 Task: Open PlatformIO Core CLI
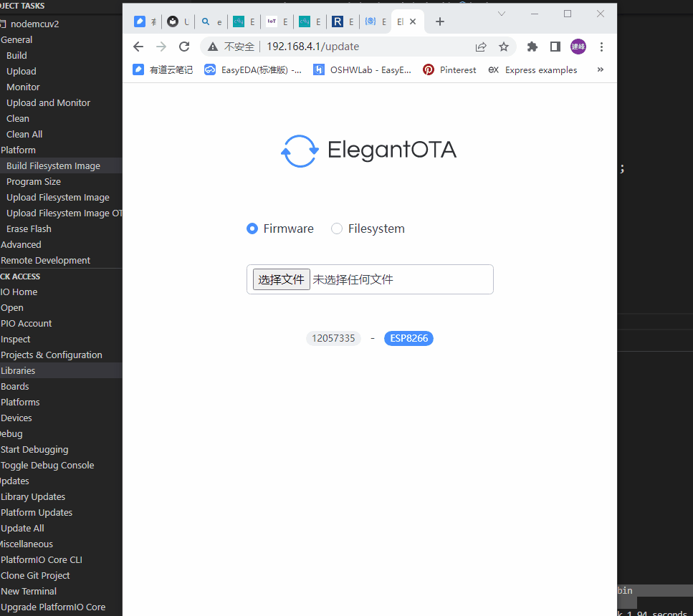pos(42,560)
